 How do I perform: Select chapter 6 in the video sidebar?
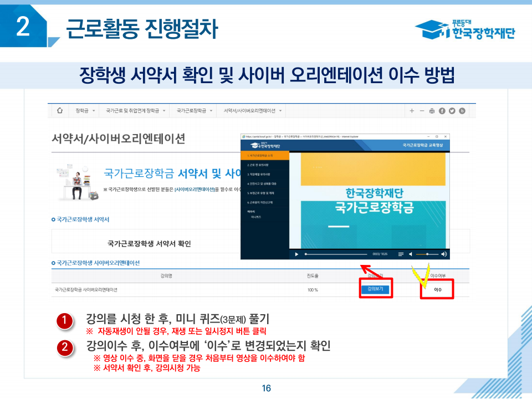[x=265, y=202]
